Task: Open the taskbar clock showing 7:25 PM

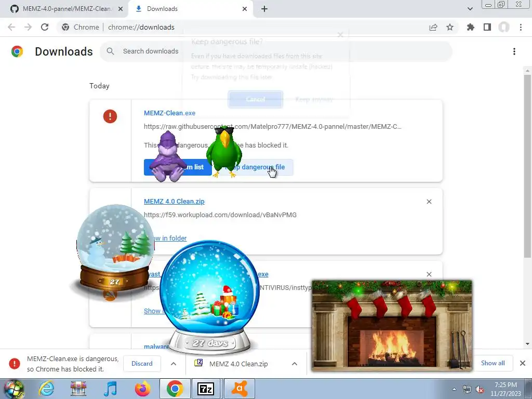Action: pyautogui.click(x=505, y=389)
